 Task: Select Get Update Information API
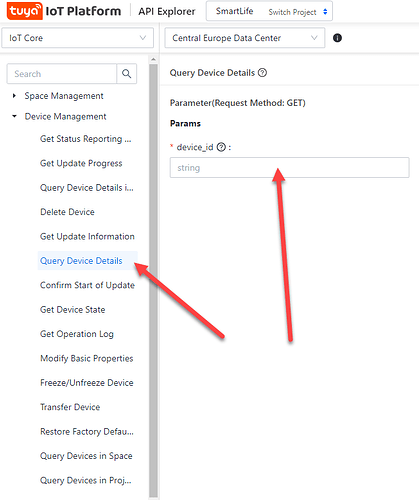coord(87,236)
